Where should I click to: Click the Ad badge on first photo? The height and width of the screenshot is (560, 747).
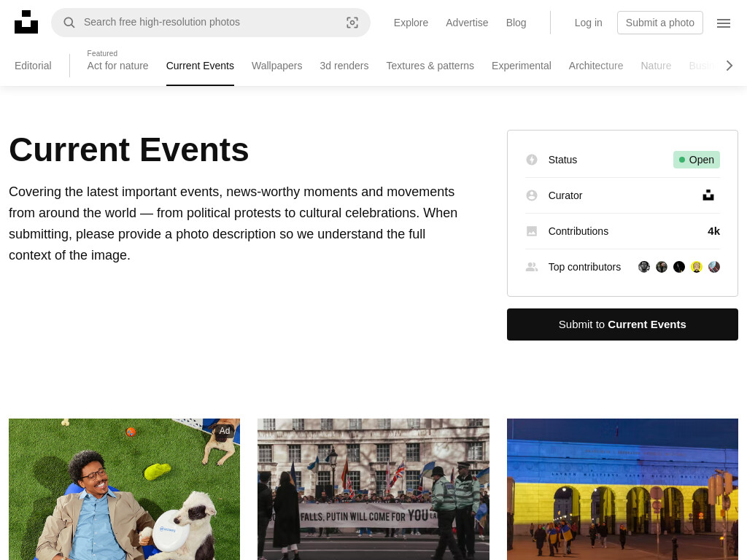point(225,431)
